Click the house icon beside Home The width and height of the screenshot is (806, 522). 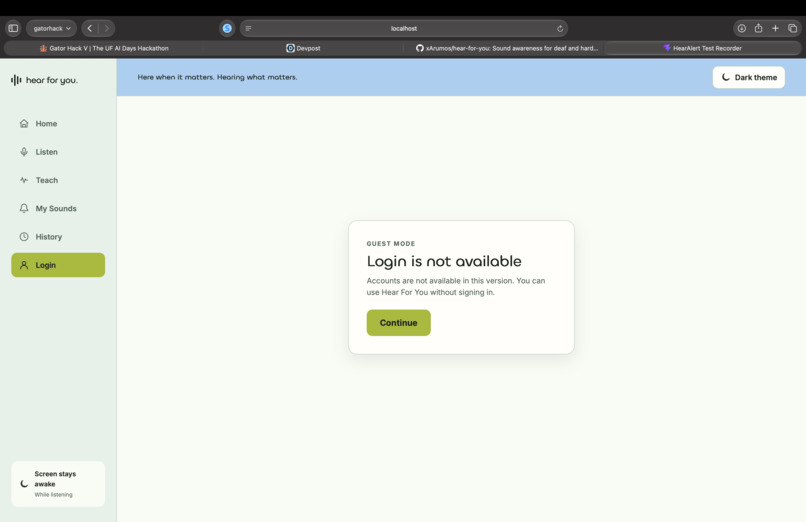(x=24, y=123)
